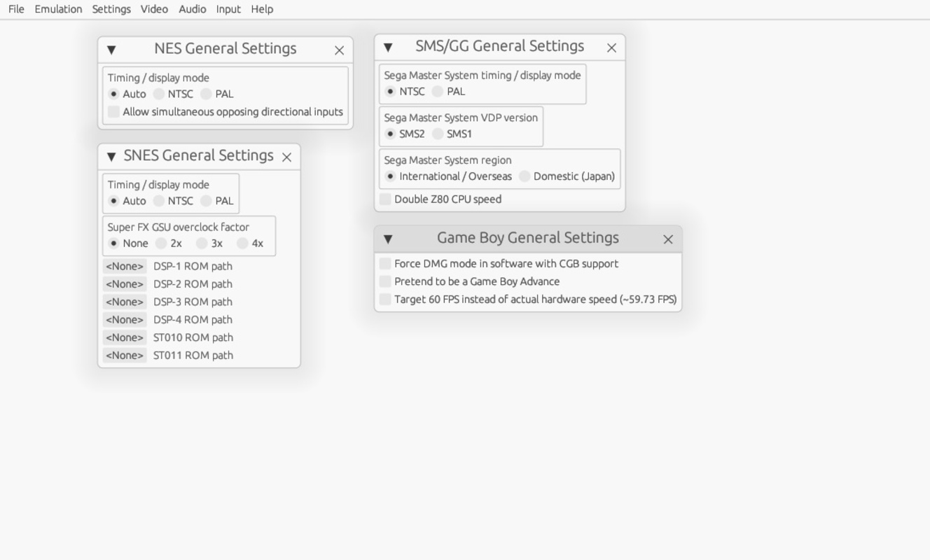Close the SNES General Settings window
930x560 pixels.
pyautogui.click(x=286, y=157)
